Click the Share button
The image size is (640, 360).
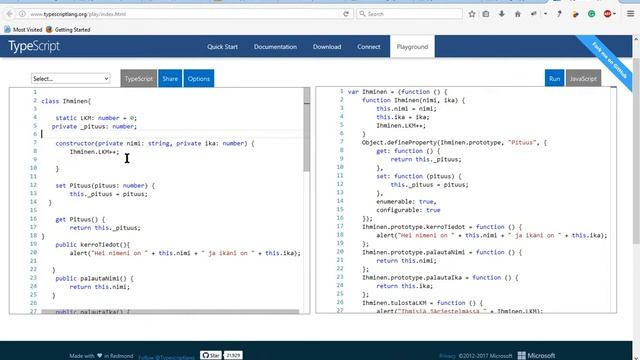coord(170,78)
